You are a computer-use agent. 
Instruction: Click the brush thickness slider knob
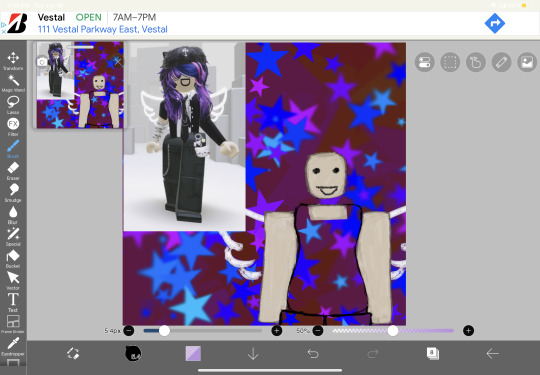pyautogui.click(x=165, y=331)
